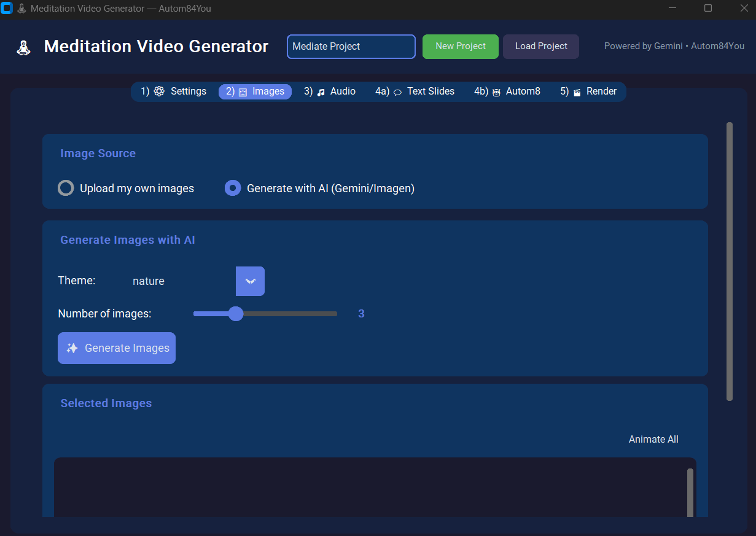The image size is (756, 536).
Task: Open the Theme dropdown
Action: [x=250, y=281]
